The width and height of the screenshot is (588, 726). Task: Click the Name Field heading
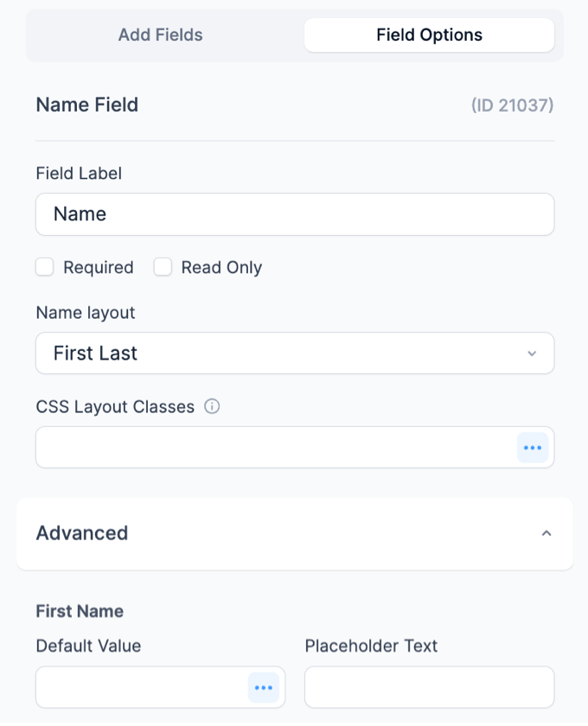point(87,105)
